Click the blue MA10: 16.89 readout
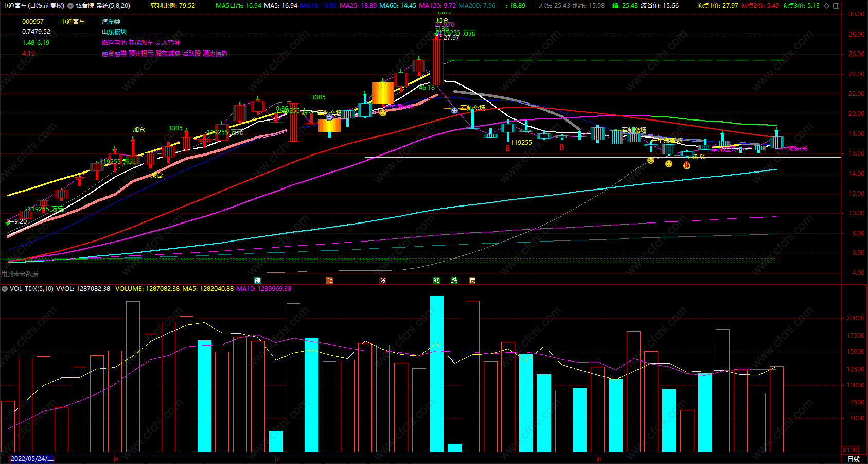 point(318,6)
